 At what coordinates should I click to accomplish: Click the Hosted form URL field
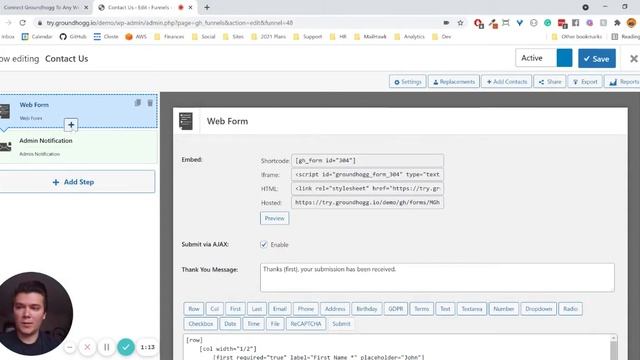point(367,202)
